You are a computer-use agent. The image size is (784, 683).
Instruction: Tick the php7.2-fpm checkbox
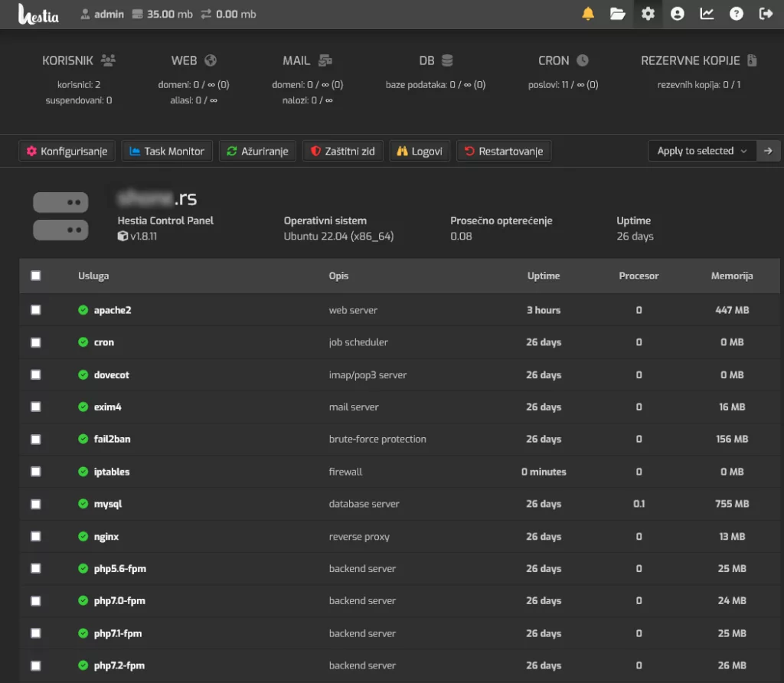pyautogui.click(x=35, y=665)
